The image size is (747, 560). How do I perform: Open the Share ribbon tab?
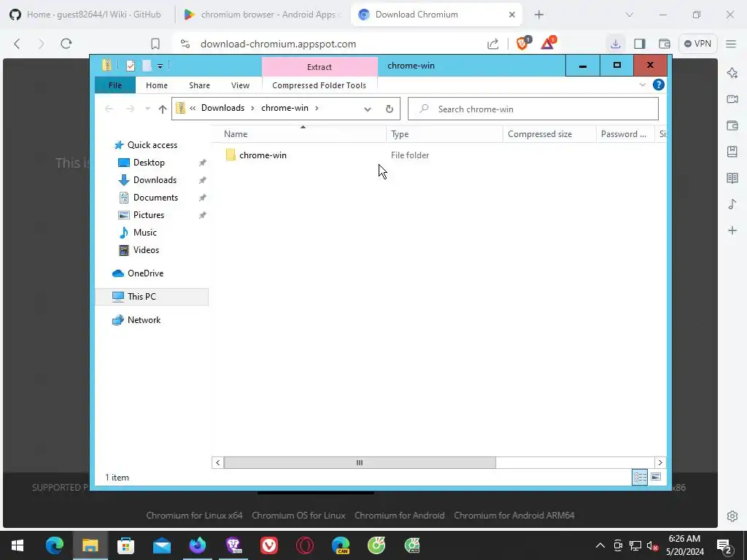point(199,85)
